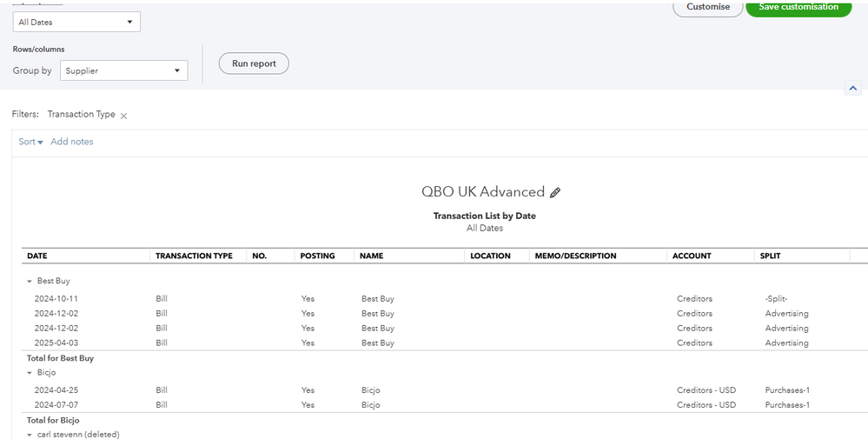Screen dimensions: 868x439
Task: Click Add notes link
Action: tap(72, 142)
